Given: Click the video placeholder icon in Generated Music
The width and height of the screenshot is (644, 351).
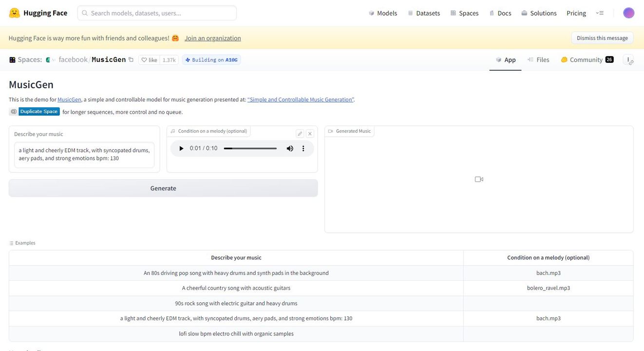Looking at the screenshot, I should pos(479,179).
